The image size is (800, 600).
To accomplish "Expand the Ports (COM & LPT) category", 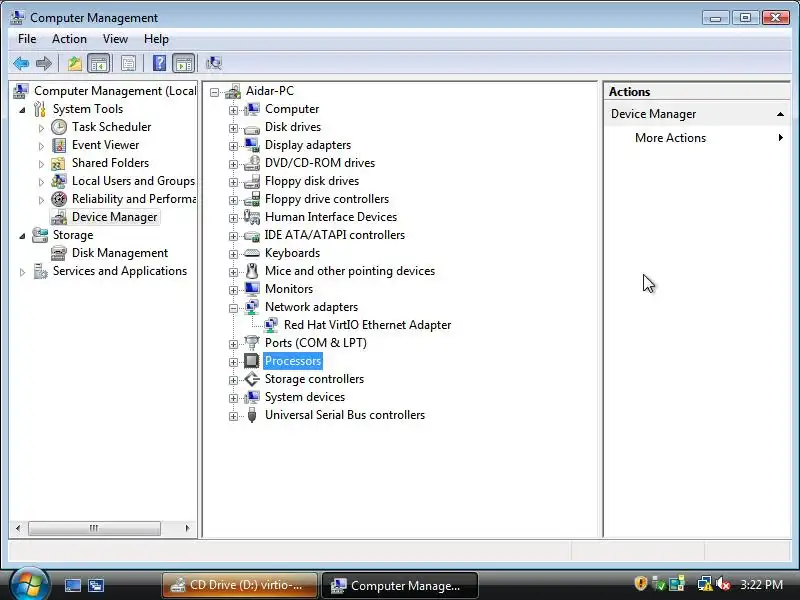I will point(233,344).
